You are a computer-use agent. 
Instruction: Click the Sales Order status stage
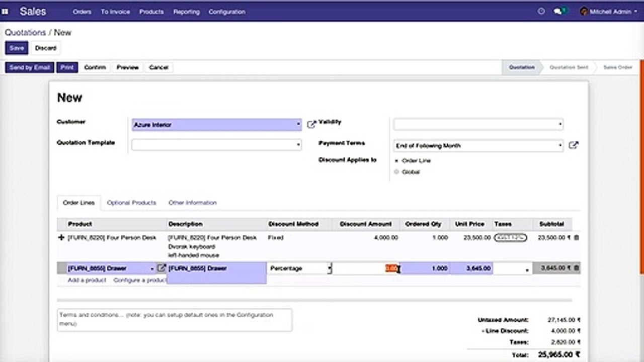pos(617,67)
